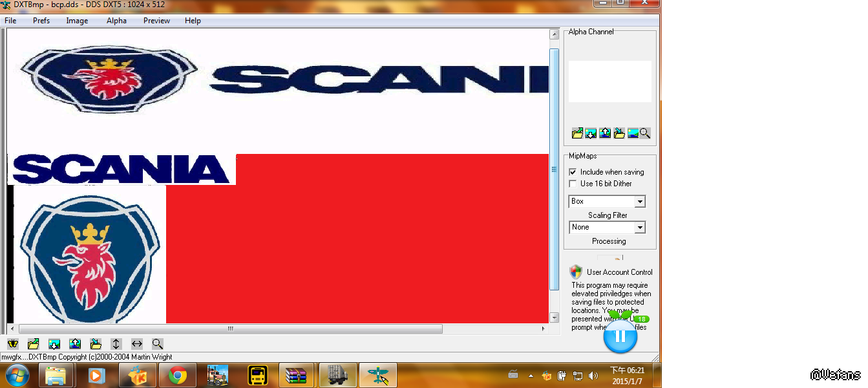Click the vertical scrollbar down arrow

(x=554, y=318)
